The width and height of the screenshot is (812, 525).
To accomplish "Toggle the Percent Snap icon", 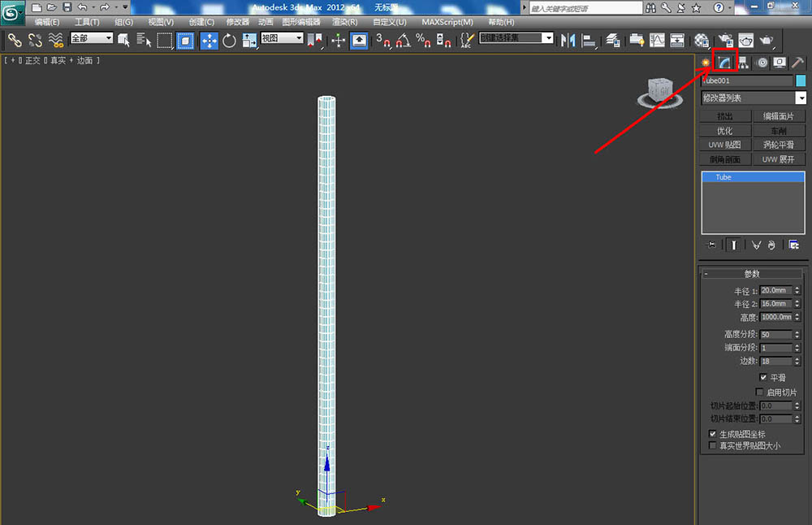I will click(x=423, y=41).
